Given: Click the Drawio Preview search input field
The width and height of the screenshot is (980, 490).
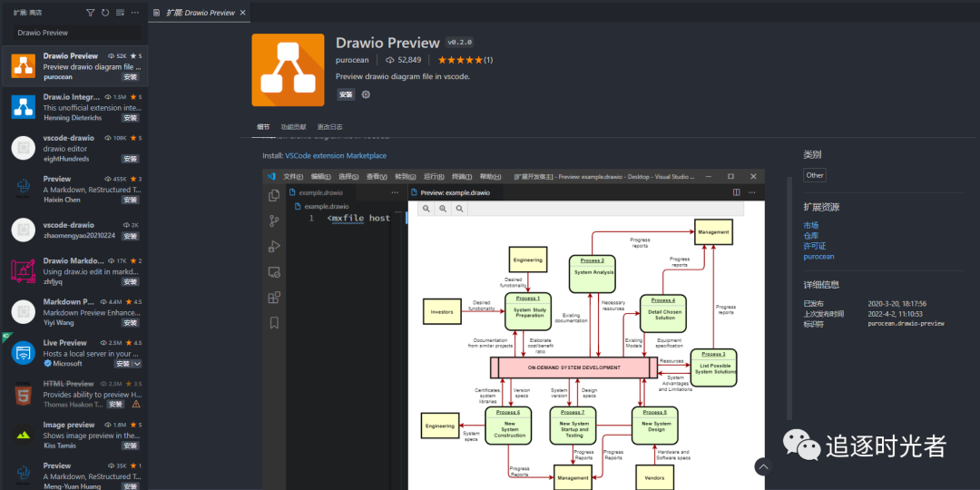Looking at the screenshot, I should (x=77, y=33).
